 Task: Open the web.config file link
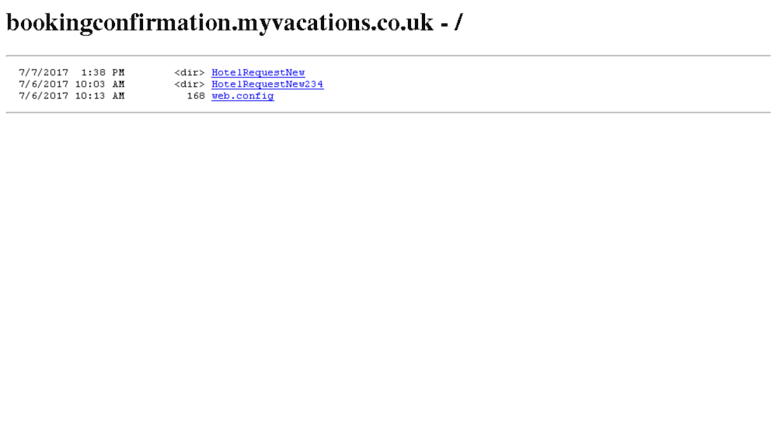click(x=242, y=96)
